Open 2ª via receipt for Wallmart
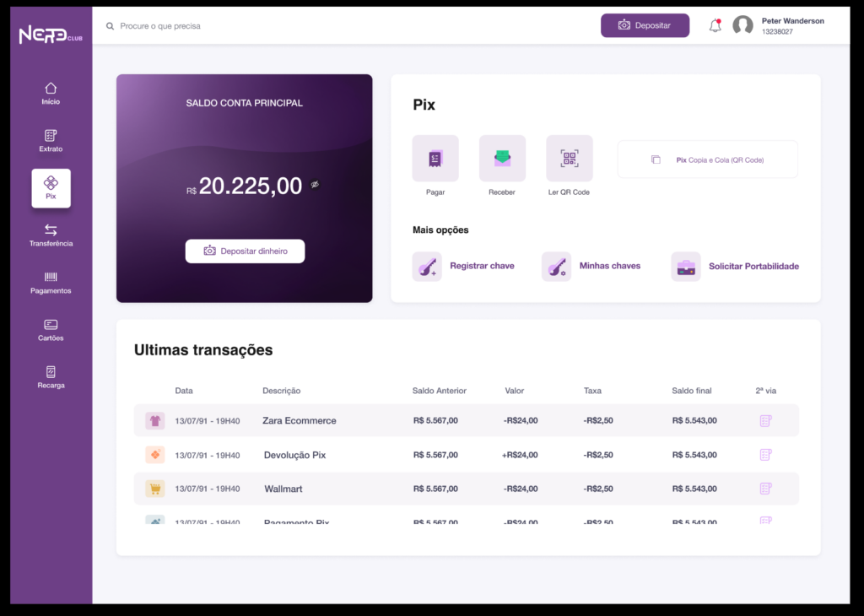Viewport: 864px width, 616px height. [765, 489]
